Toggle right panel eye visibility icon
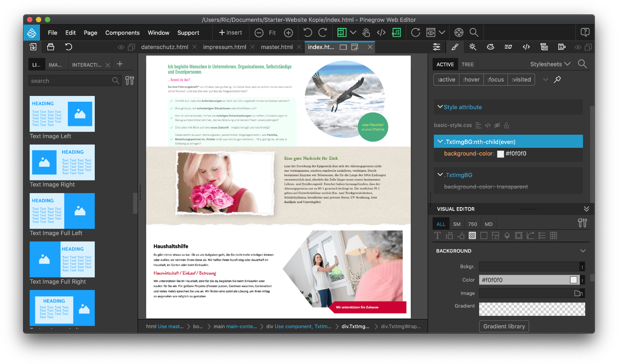The image size is (618, 364). pos(578,47)
